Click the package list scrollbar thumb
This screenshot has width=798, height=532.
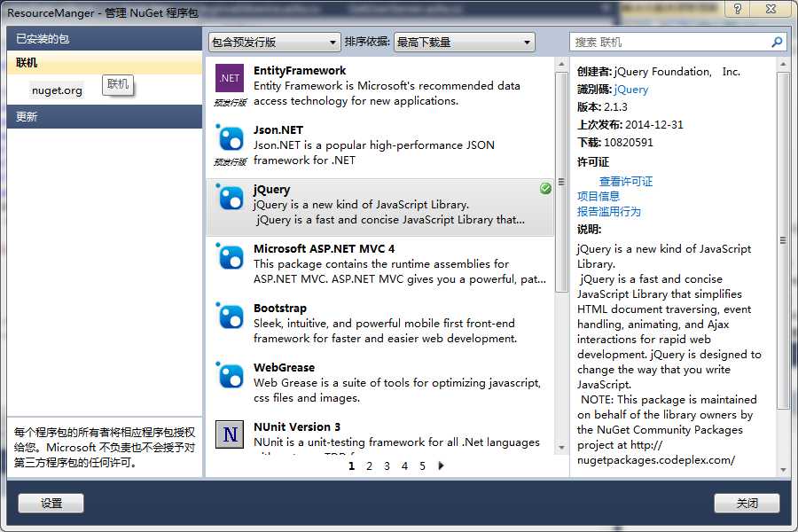click(x=561, y=182)
